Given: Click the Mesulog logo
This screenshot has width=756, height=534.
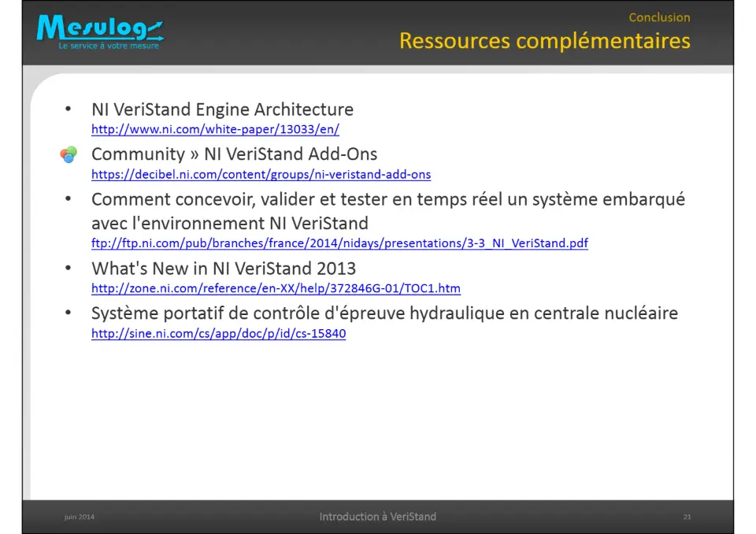Looking at the screenshot, I should coord(100,32).
